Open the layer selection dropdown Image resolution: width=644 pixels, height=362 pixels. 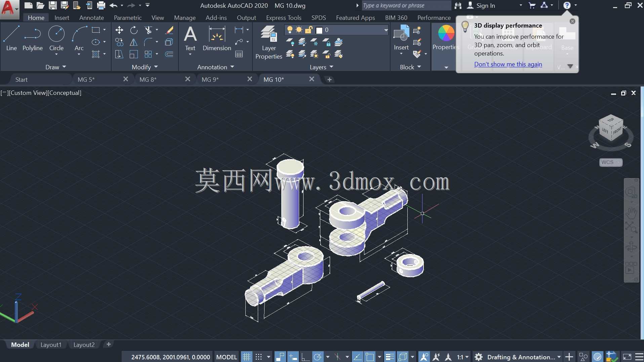[386, 30]
